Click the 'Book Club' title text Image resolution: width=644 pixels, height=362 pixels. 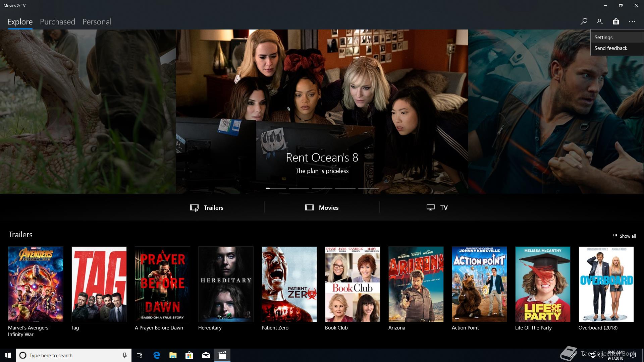click(x=336, y=328)
